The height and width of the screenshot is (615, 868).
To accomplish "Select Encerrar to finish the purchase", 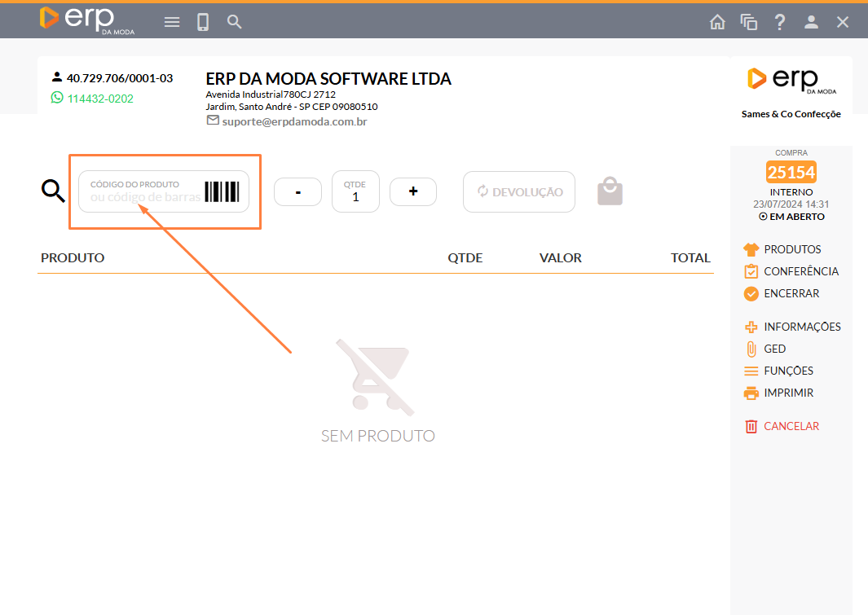I will coord(791,293).
